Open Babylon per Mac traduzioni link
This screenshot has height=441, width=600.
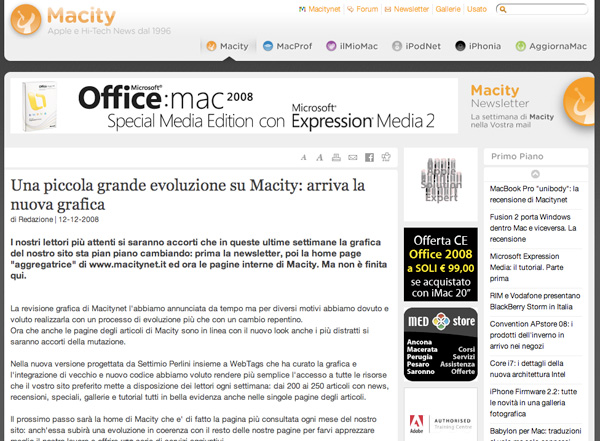535,433
